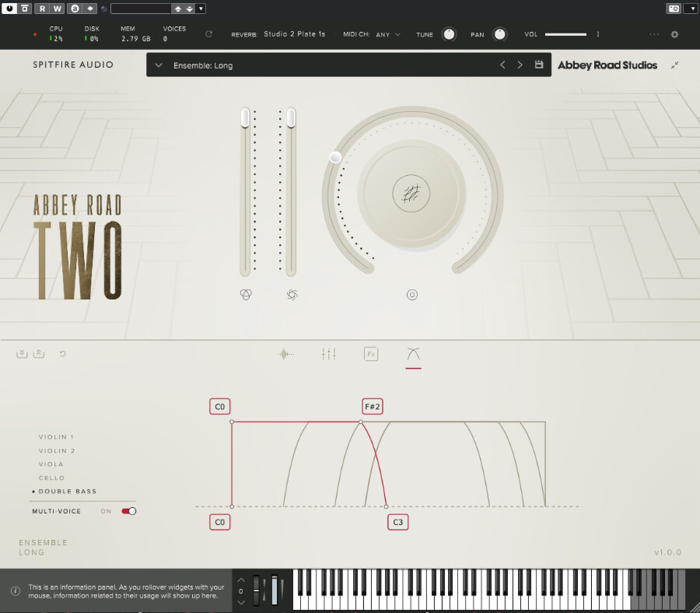This screenshot has width=700, height=613.
Task: Click the camera snapshot icon at top right
Action: coord(674,9)
